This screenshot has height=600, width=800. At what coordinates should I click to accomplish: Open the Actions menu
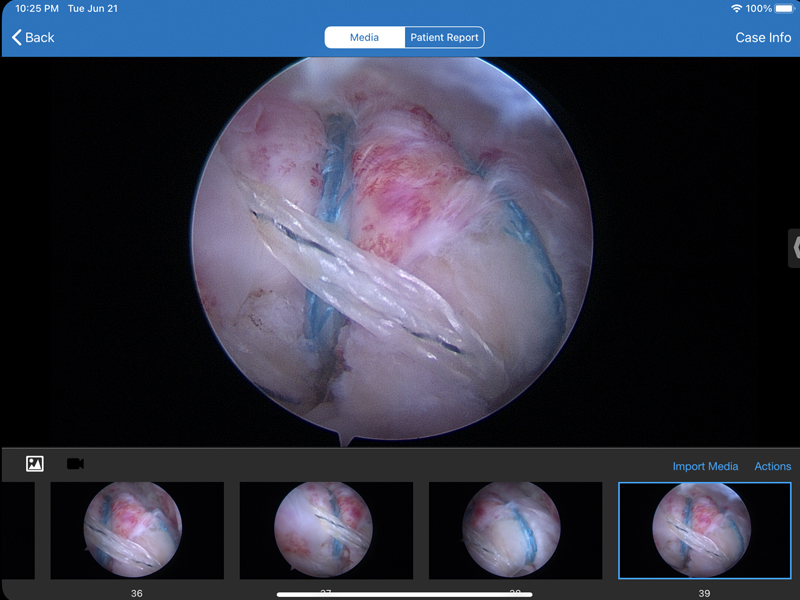[x=772, y=466]
